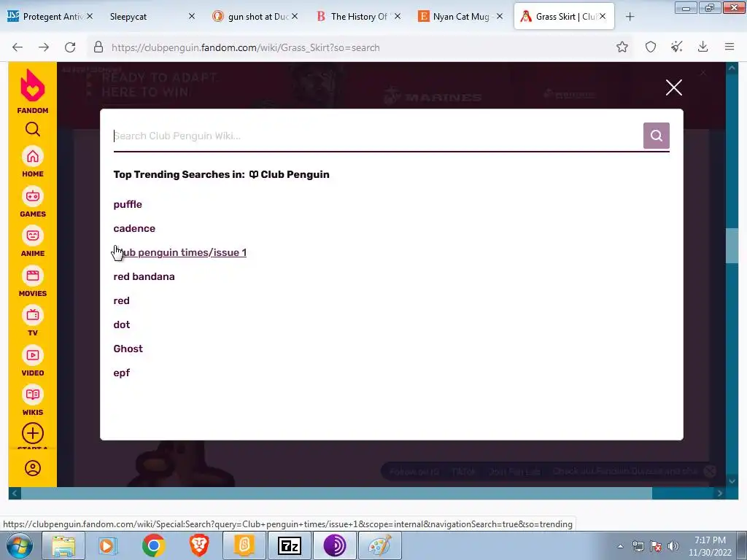Click the Start a Wiki plus icon
Viewport: 747px width, 560px height.
point(32,433)
